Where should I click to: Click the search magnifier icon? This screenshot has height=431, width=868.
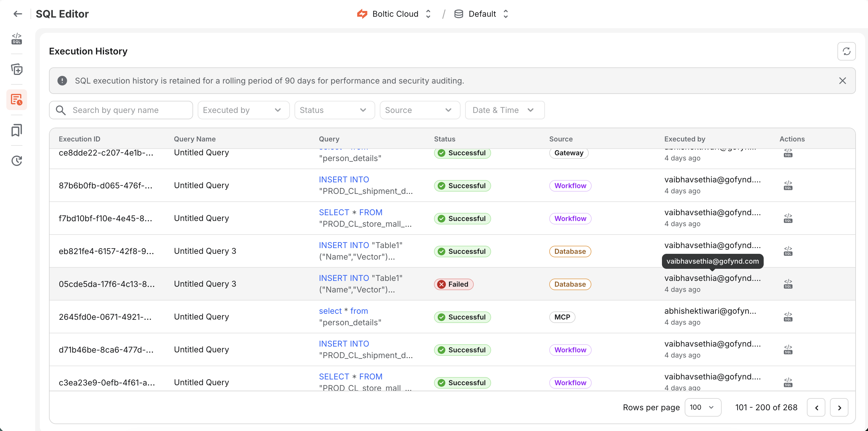click(x=61, y=110)
